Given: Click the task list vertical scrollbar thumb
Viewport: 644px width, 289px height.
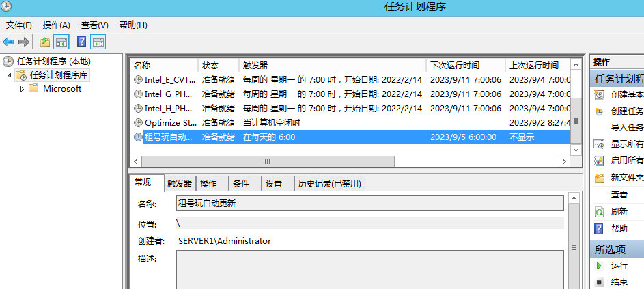Looking at the screenshot, I should [x=576, y=120].
